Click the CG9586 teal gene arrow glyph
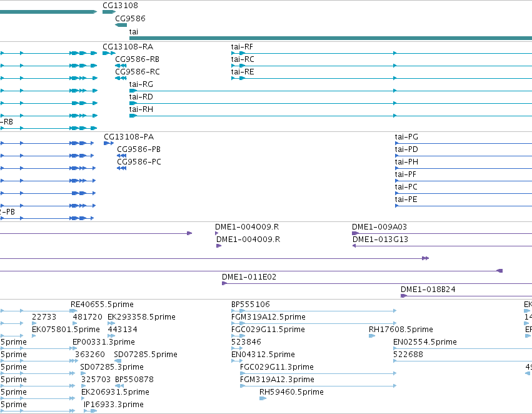Screen dimensions: 532x414 (121, 25)
